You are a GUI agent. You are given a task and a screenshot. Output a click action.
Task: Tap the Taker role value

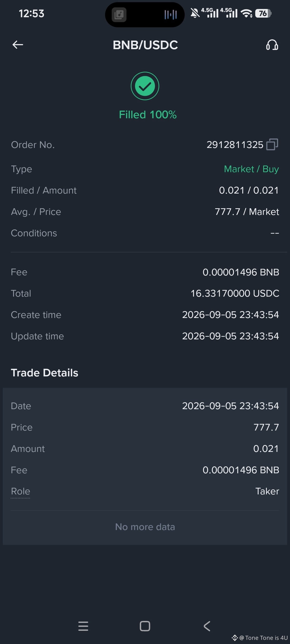point(267,491)
